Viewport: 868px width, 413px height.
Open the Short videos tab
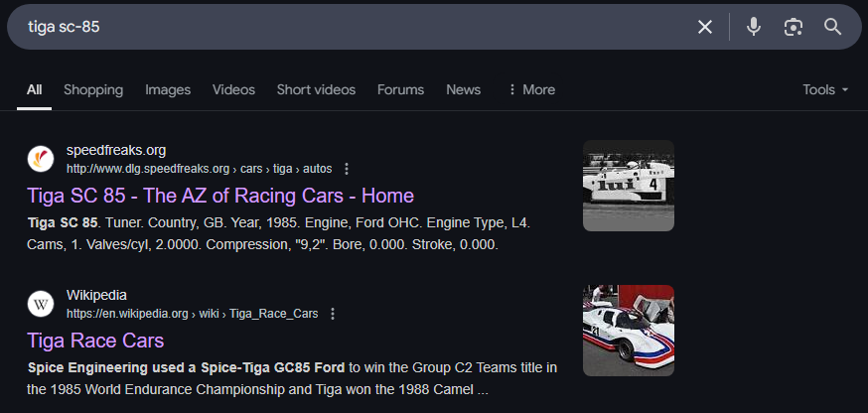[x=316, y=89]
